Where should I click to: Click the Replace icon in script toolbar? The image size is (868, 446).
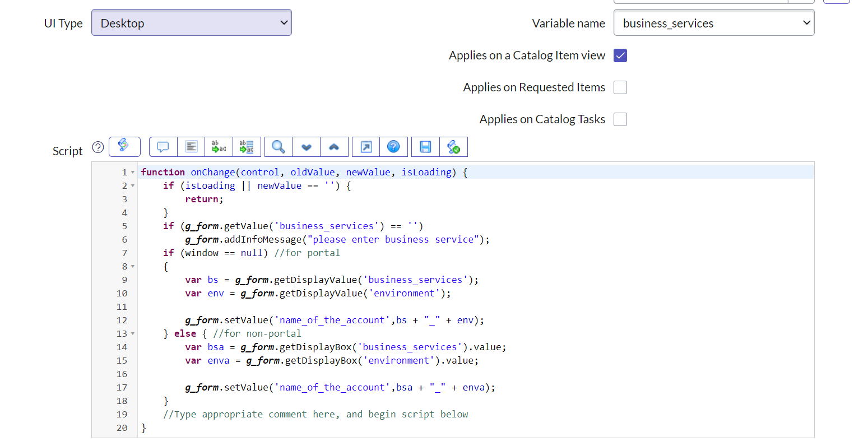pos(219,147)
